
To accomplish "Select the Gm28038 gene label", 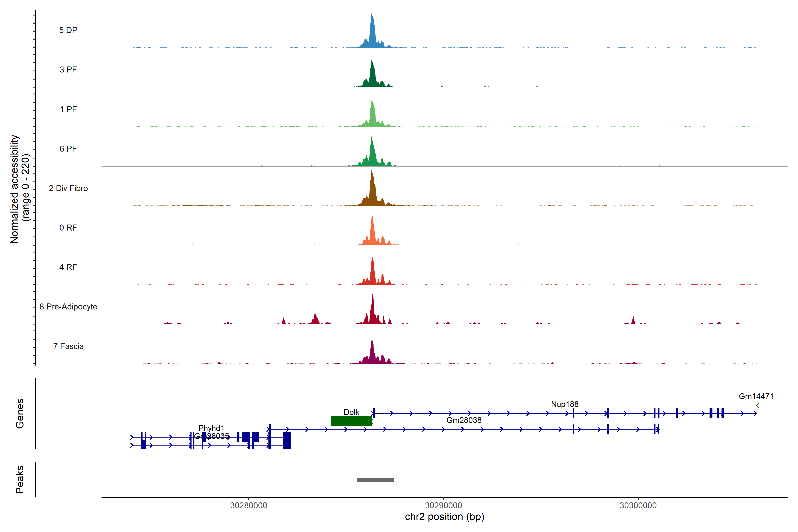I will pyautogui.click(x=464, y=420).
